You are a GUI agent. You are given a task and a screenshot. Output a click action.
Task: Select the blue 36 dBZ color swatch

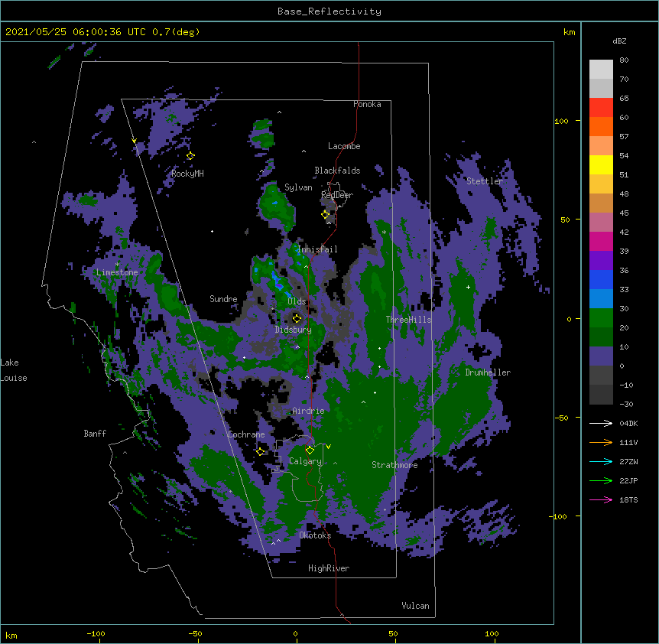coord(601,279)
